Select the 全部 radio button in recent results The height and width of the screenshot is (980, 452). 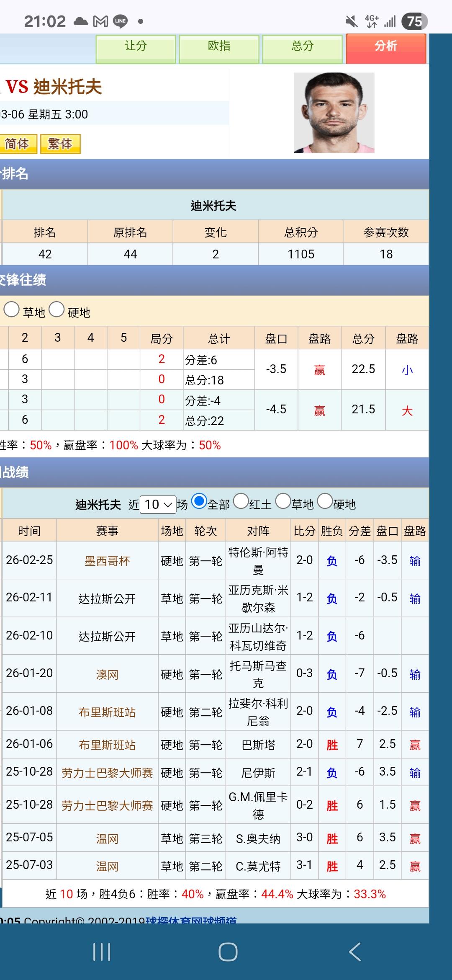coord(199,501)
